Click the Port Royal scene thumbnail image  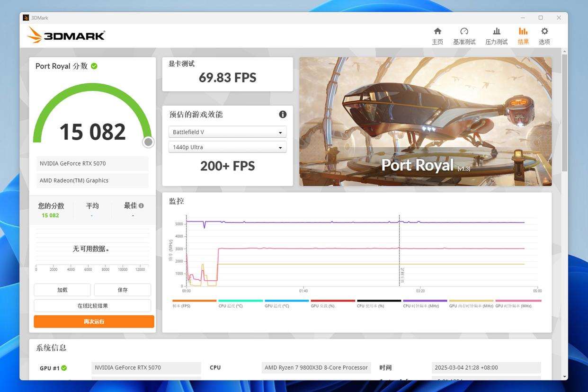[425, 122]
